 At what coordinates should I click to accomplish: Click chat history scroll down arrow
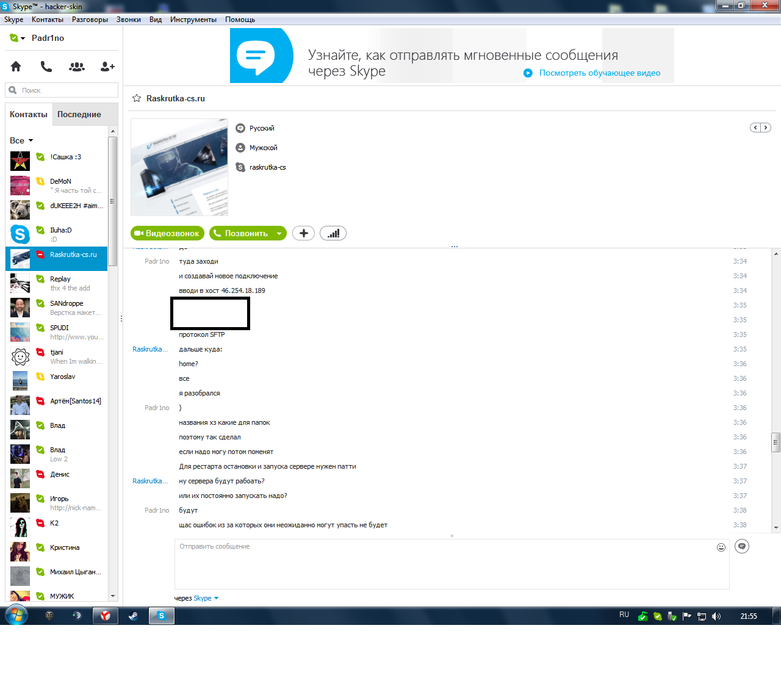point(776,528)
